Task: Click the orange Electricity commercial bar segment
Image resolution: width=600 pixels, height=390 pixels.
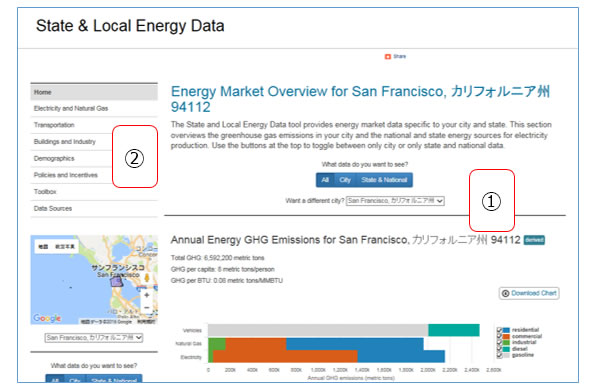Action: pos(285,356)
